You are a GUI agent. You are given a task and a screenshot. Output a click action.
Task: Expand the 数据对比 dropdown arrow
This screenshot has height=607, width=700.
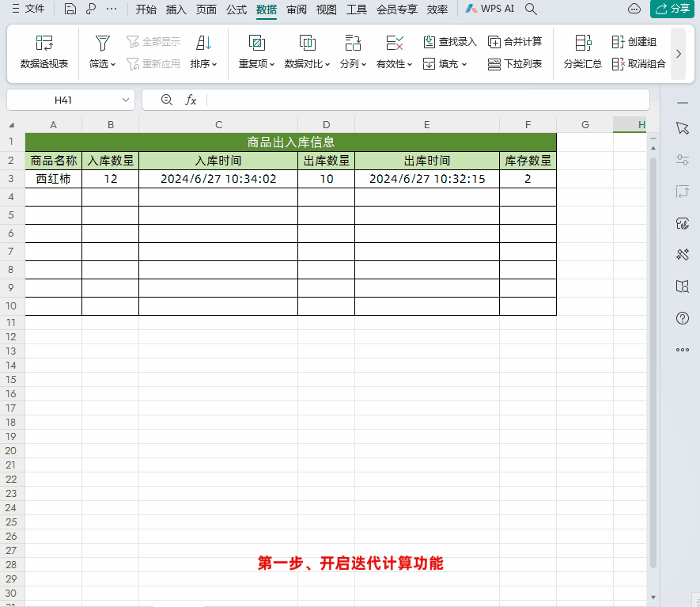coord(327,64)
